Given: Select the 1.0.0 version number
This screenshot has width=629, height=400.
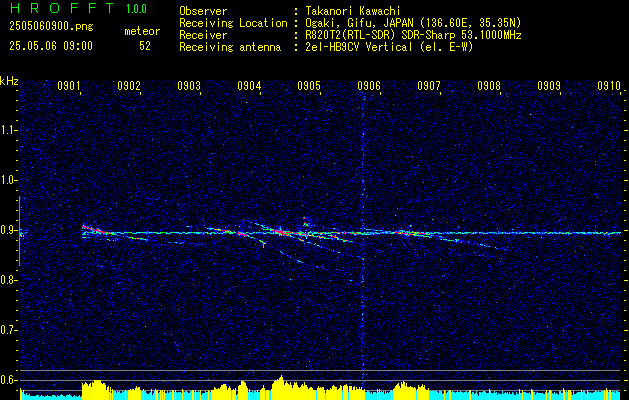Looking at the screenshot, I should coord(136,9).
